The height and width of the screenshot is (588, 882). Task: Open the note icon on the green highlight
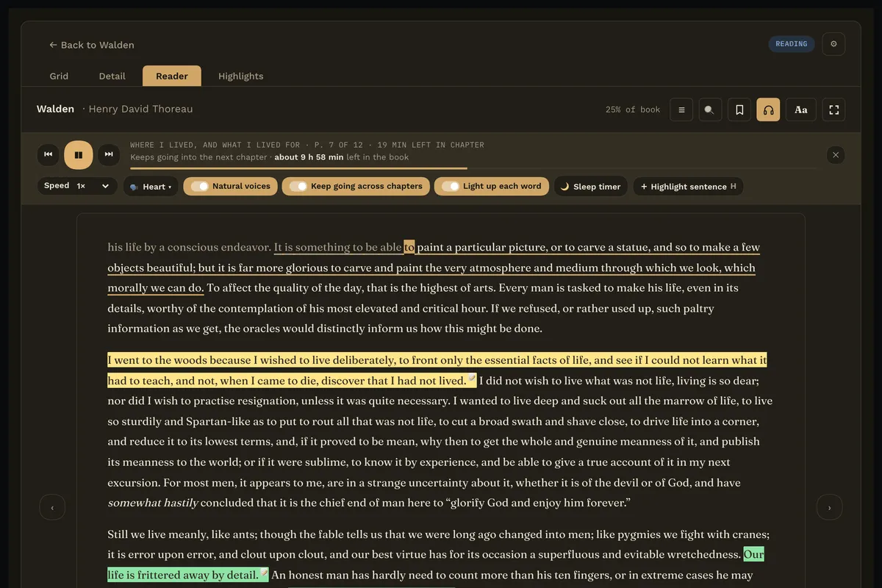[265, 573]
